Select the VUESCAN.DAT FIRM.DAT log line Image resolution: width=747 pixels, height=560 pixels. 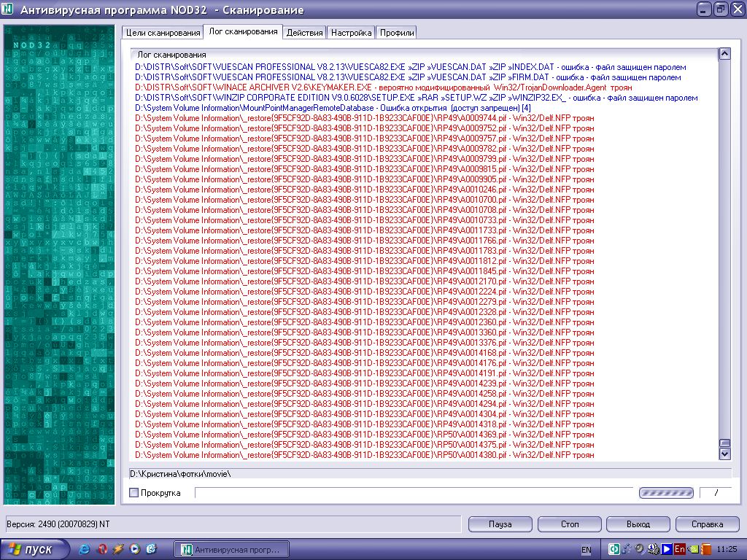(x=408, y=77)
